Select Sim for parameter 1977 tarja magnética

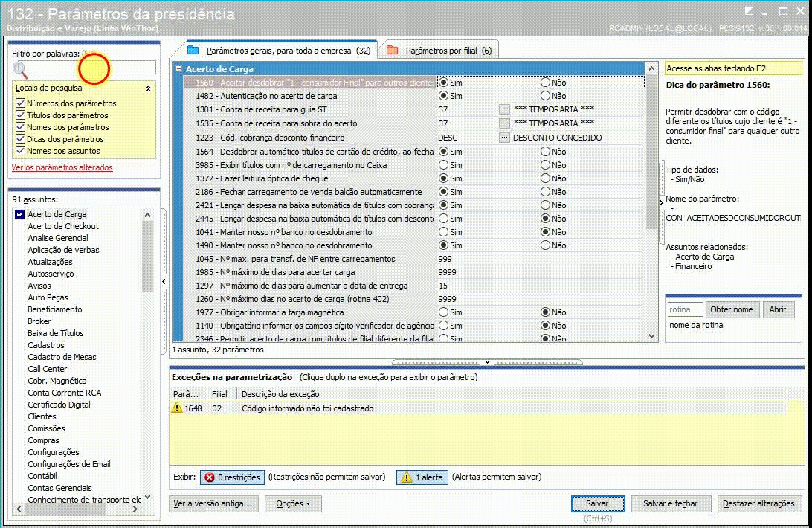443,312
